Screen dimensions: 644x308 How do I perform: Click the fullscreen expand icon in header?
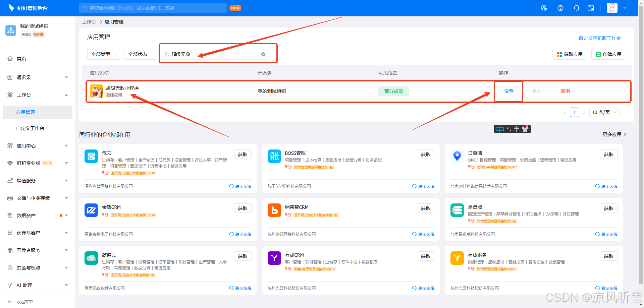click(591, 8)
